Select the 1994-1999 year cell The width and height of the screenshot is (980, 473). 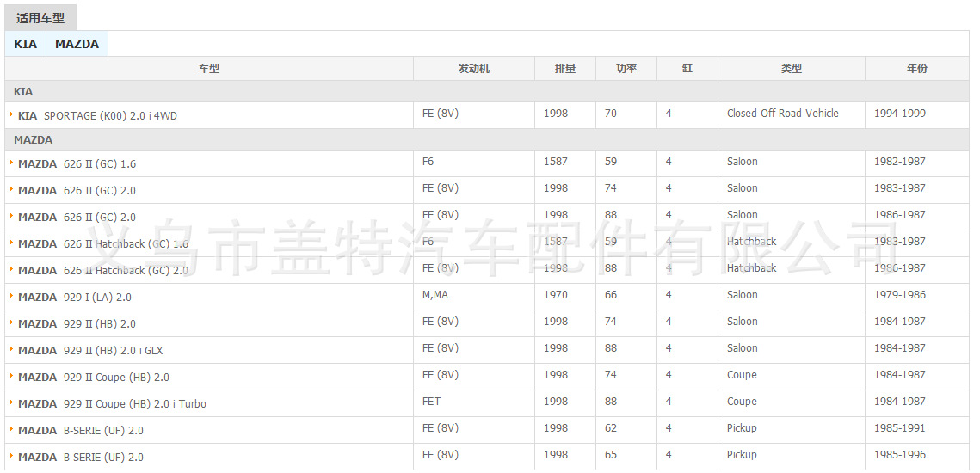917,115
